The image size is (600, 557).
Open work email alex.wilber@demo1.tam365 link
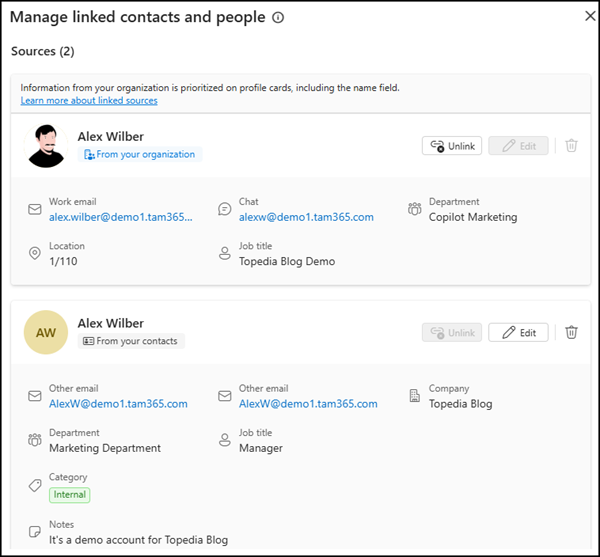pyautogui.click(x=121, y=217)
